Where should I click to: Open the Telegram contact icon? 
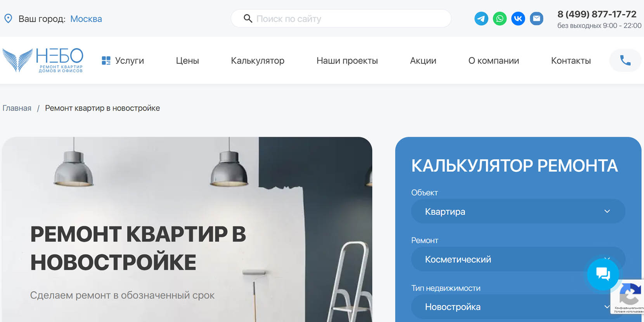click(x=481, y=19)
